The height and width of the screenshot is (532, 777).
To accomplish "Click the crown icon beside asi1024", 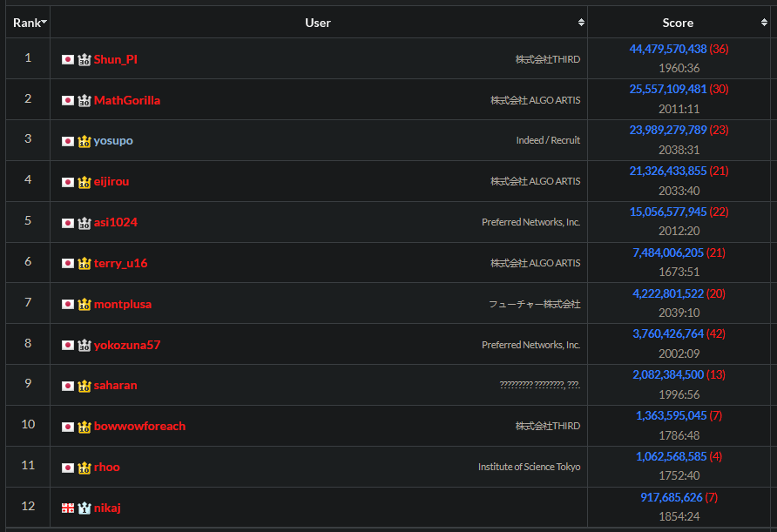I will tap(84, 223).
